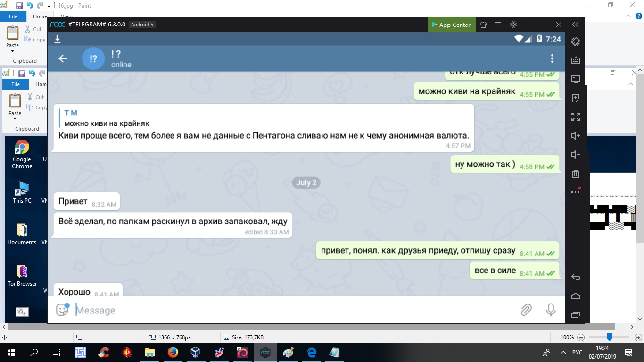Tap the microphone voice message icon
644x362 pixels.
point(551,310)
